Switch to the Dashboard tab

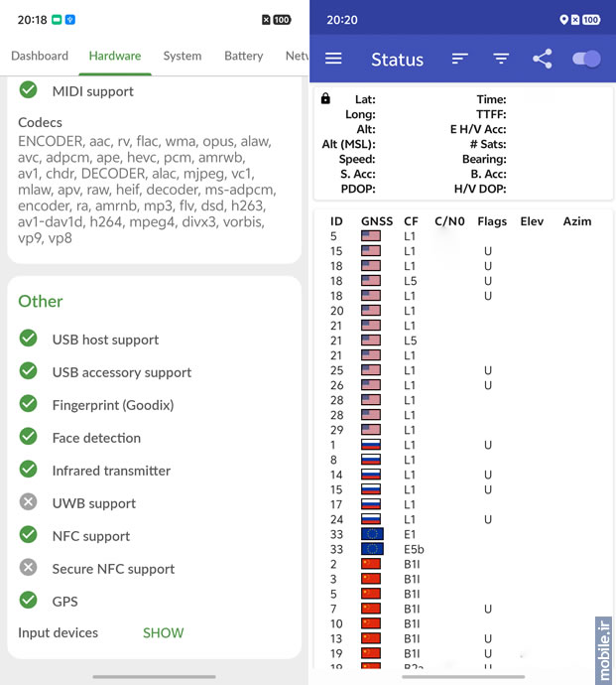click(x=40, y=56)
